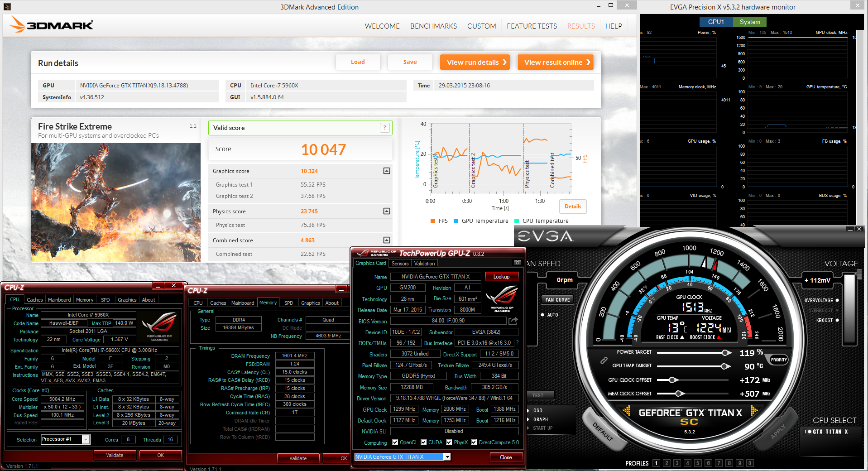
Task: Open the FEATURE TESTS menu
Action: [532, 26]
